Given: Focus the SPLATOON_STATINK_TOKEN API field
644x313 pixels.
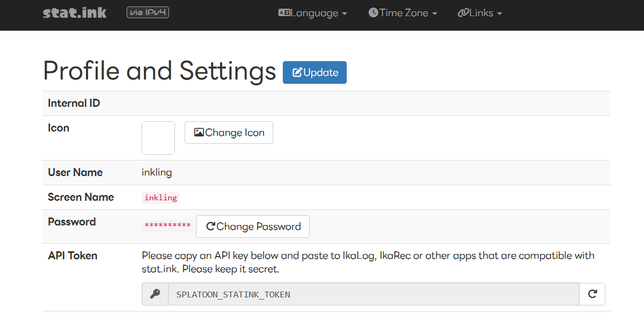Looking at the screenshot, I should pyautogui.click(x=374, y=294).
